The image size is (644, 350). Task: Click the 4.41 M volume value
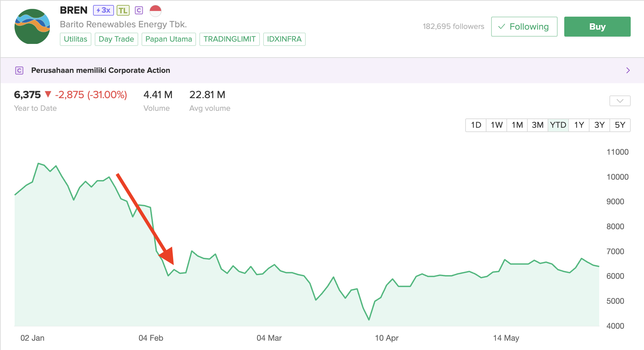[x=158, y=95]
